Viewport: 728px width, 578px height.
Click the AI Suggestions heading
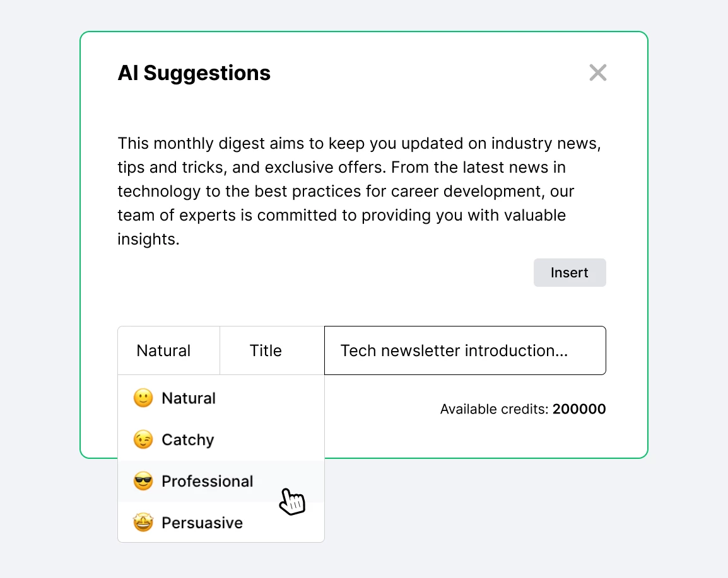(194, 73)
